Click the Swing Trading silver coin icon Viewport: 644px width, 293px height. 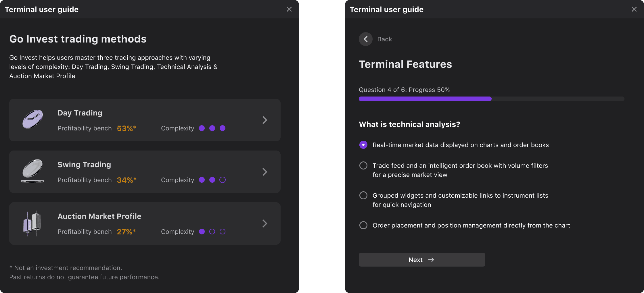[x=32, y=171]
